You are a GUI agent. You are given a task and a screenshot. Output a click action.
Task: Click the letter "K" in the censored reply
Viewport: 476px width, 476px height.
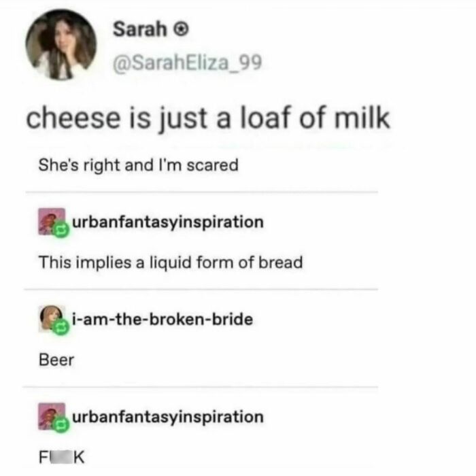pyautogui.click(x=80, y=457)
